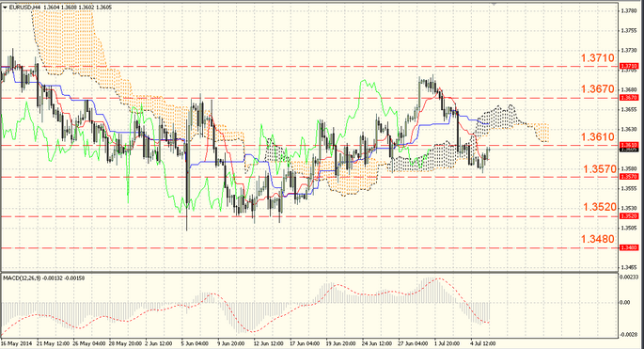The width and height of the screenshot is (644, 349).
Task: Click the 27 Jun 04:00 time label
Action: click(414, 343)
